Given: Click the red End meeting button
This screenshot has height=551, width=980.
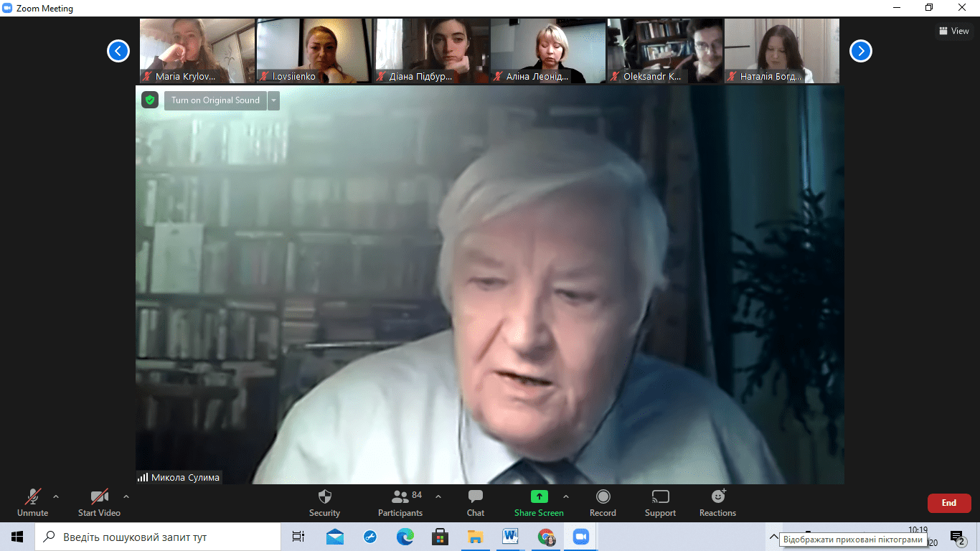Looking at the screenshot, I should 948,503.
